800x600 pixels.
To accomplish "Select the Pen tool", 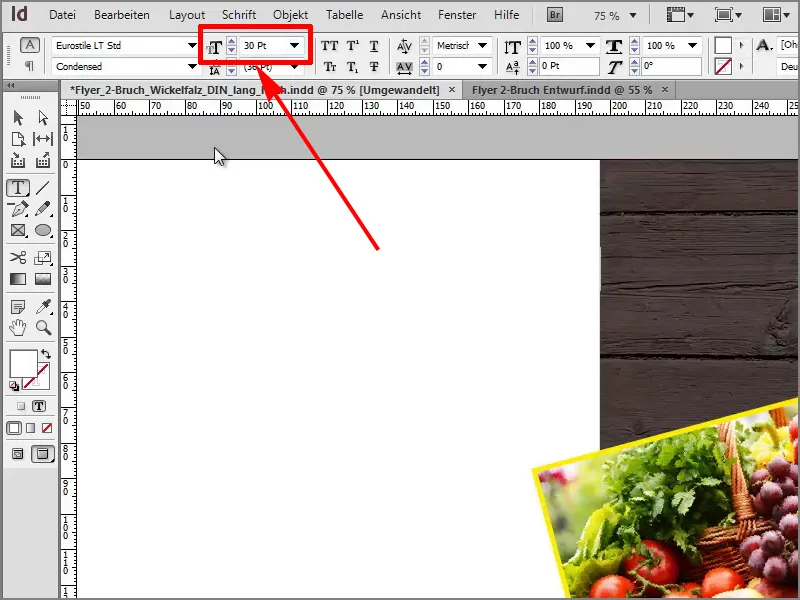I will point(18,209).
